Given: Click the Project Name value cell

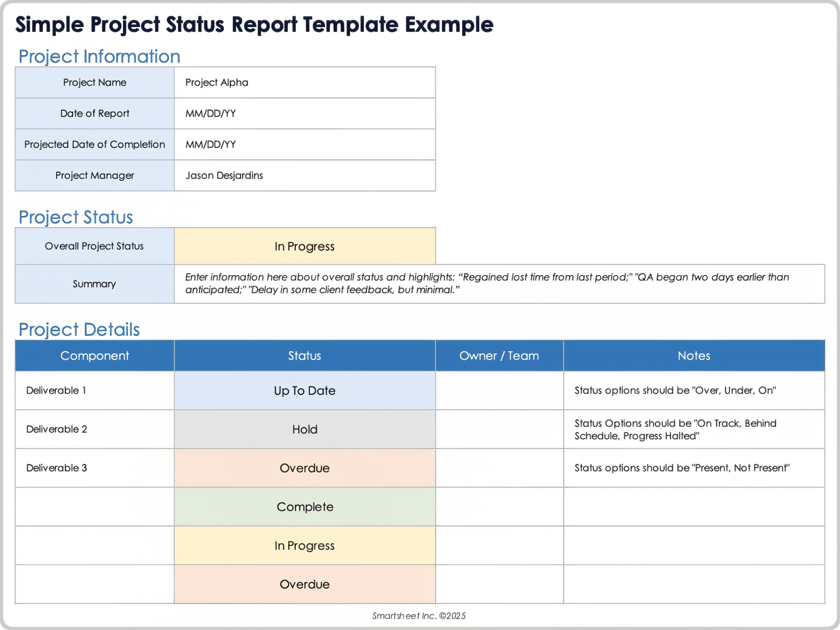Looking at the screenshot, I should tap(304, 82).
